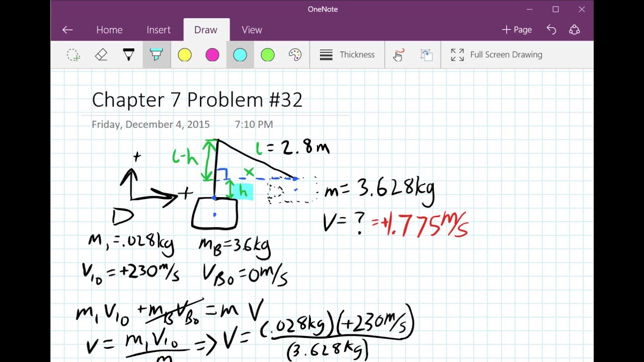This screenshot has width=644, height=362.
Task: Minimize the OneNote window
Action: 529,9
